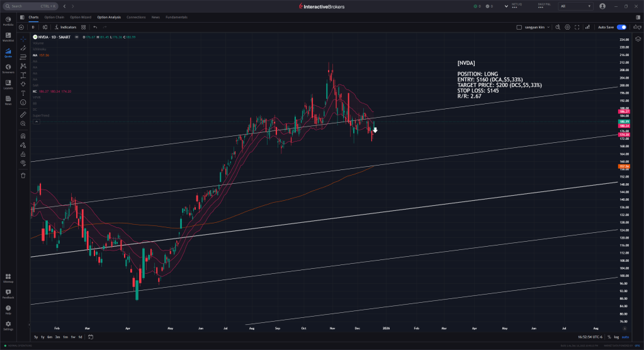This screenshot has width=644, height=350.
Task: Open the object tree layers icon
Action: click(x=638, y=38)
